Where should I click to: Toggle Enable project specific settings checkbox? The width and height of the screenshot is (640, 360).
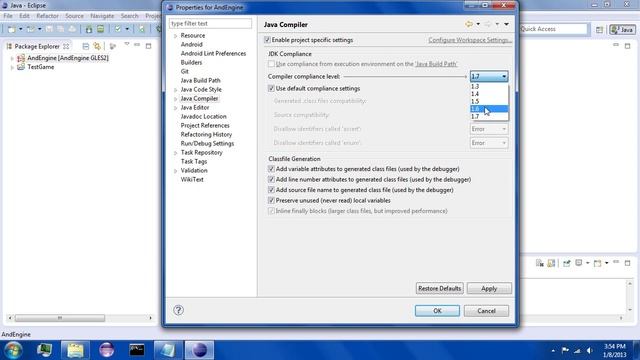click(x=267, y=40)
